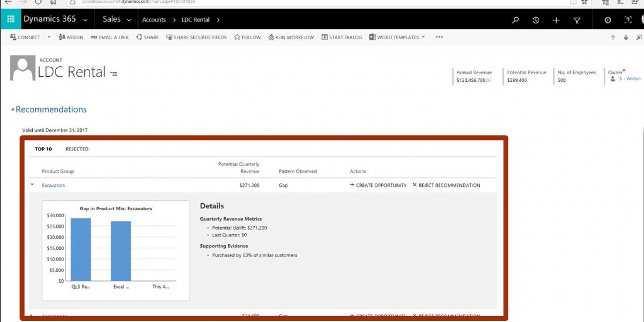Image resolution: width=644 pixels, height=322 pixels.
Task: Go to next record down arrow
Action: point(626,37)
